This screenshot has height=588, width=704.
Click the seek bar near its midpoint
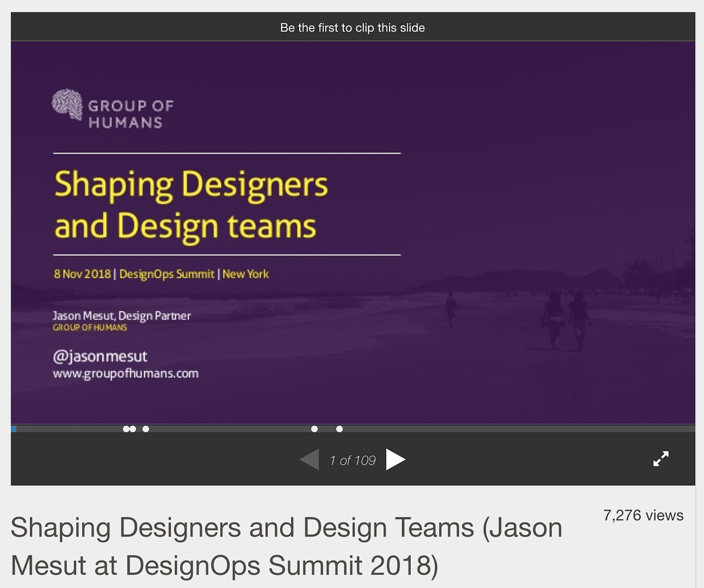pyautogui.click(x=352, y=429)
